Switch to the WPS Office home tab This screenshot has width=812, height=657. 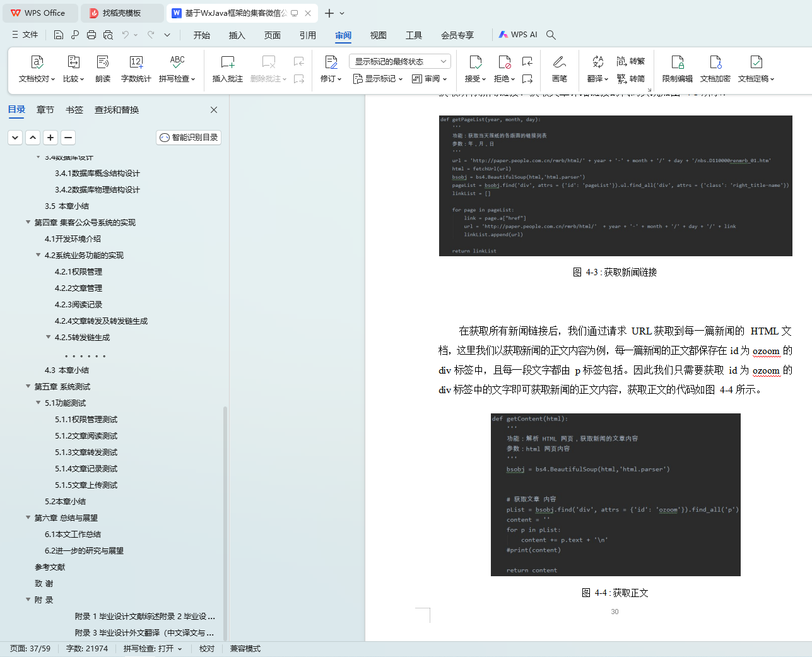(40, 13)
